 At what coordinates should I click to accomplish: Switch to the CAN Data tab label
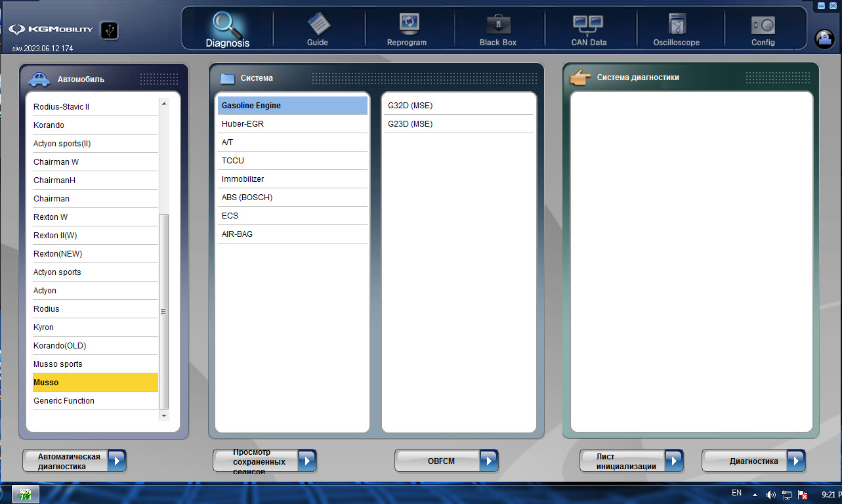pyautogui.click(x=589, y=43)
